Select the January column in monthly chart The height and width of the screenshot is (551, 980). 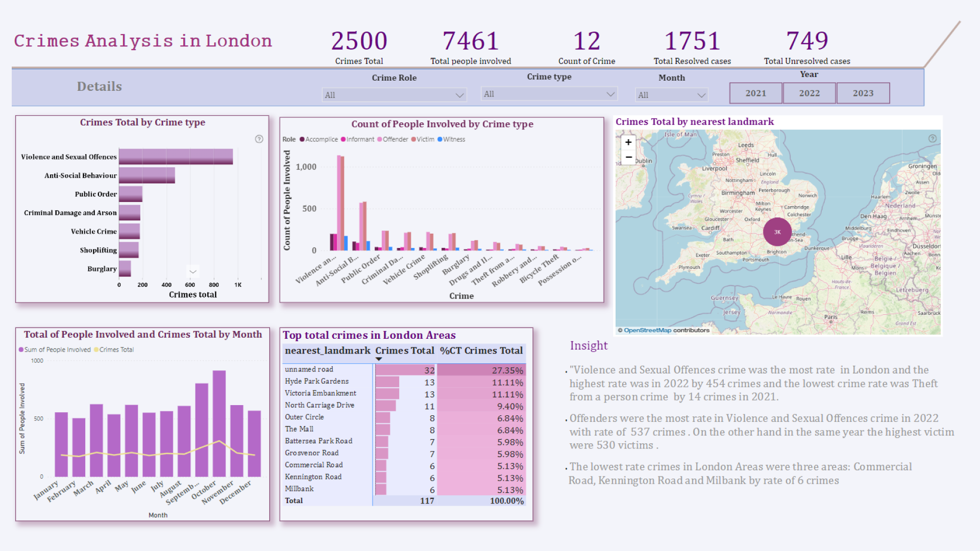click(61, 444)
